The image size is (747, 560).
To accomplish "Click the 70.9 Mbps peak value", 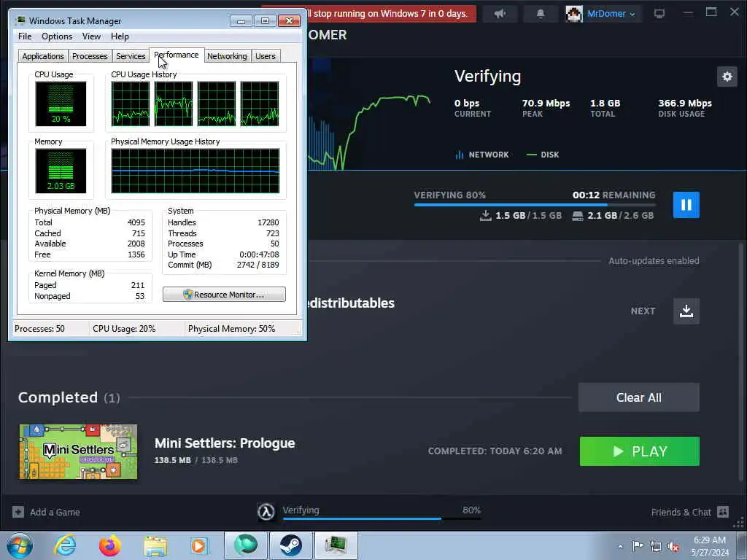I will 546,103.
